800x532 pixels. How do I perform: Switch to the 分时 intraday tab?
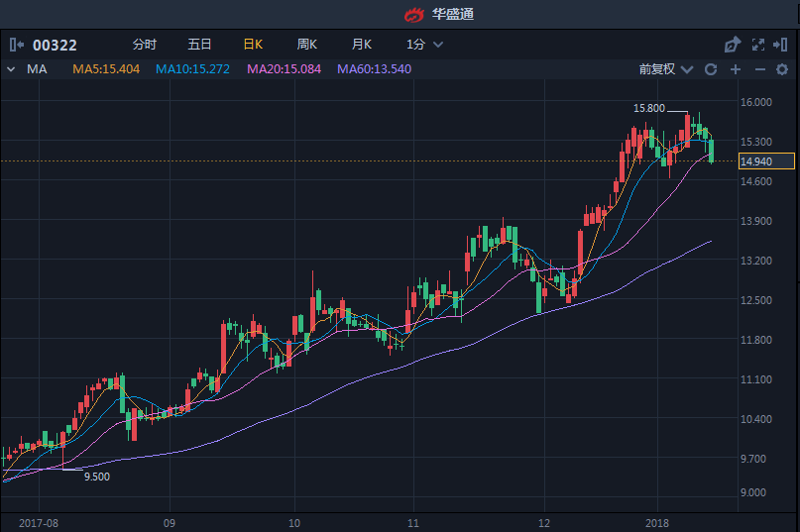144,45
